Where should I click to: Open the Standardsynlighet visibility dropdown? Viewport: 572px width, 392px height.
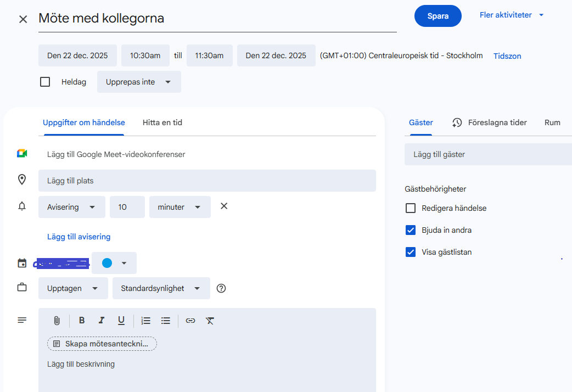(161, 288)
